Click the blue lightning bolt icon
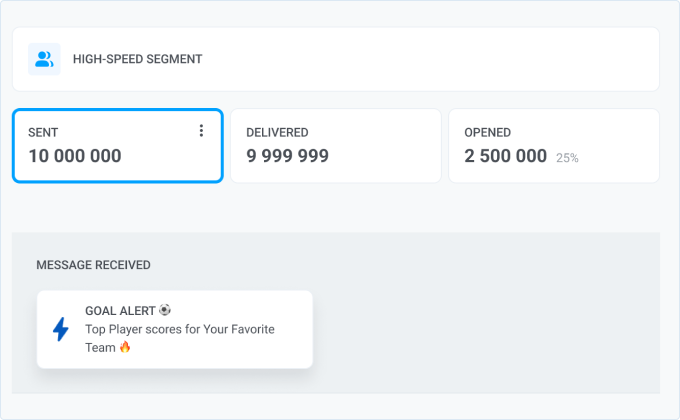This screenshot has height=420, width=680. (61, 329)
